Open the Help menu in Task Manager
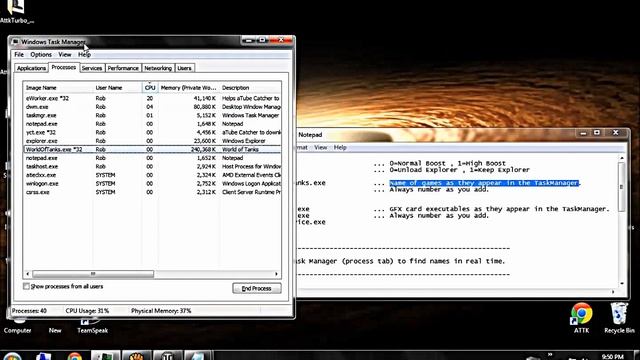This screenshot has height=360, width=640. (84, 54)
